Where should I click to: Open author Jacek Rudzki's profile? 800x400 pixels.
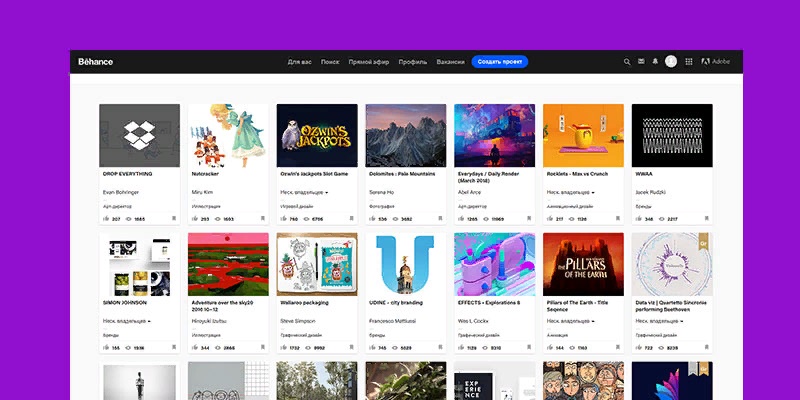coord(651,192)
